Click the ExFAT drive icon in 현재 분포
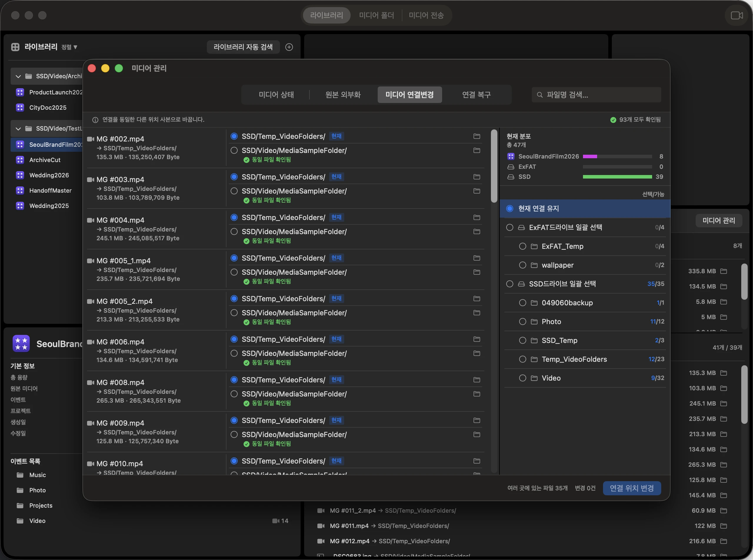 511,167
